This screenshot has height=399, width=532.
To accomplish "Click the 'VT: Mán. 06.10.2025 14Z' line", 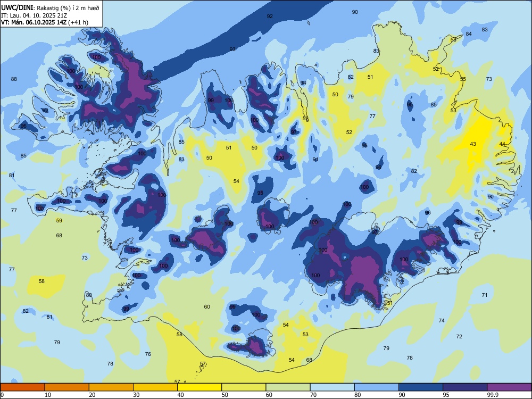I will (34, 22).
